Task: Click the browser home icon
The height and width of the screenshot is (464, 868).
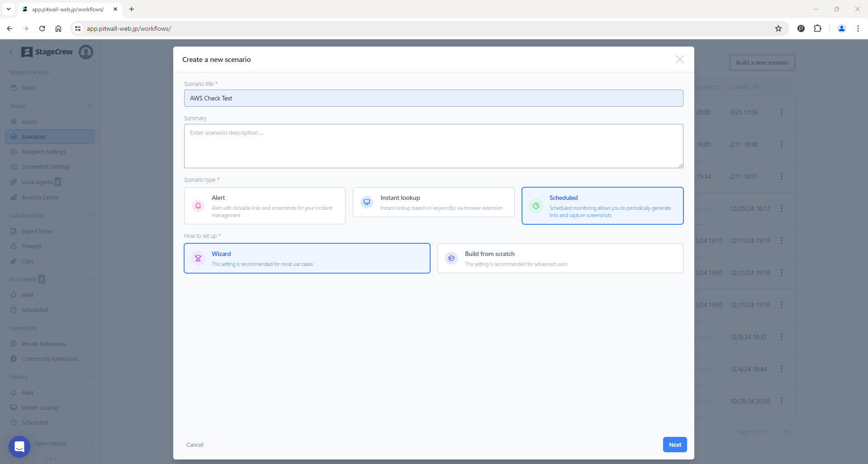Action: [x=58, y=28]
